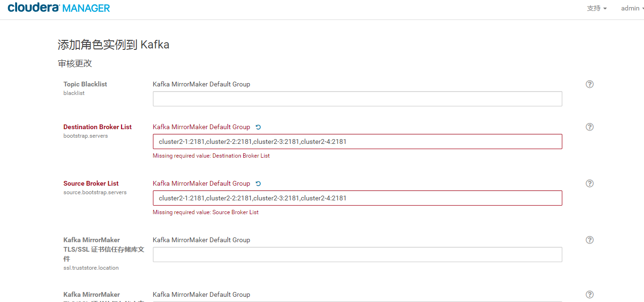Screen dimensions: 644x302
Task: Click the 'blacklist' property name
Action: (74, 93)
